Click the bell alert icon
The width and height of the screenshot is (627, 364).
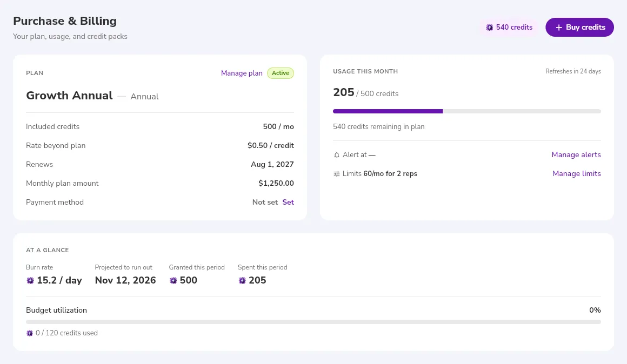pos(337,155)
